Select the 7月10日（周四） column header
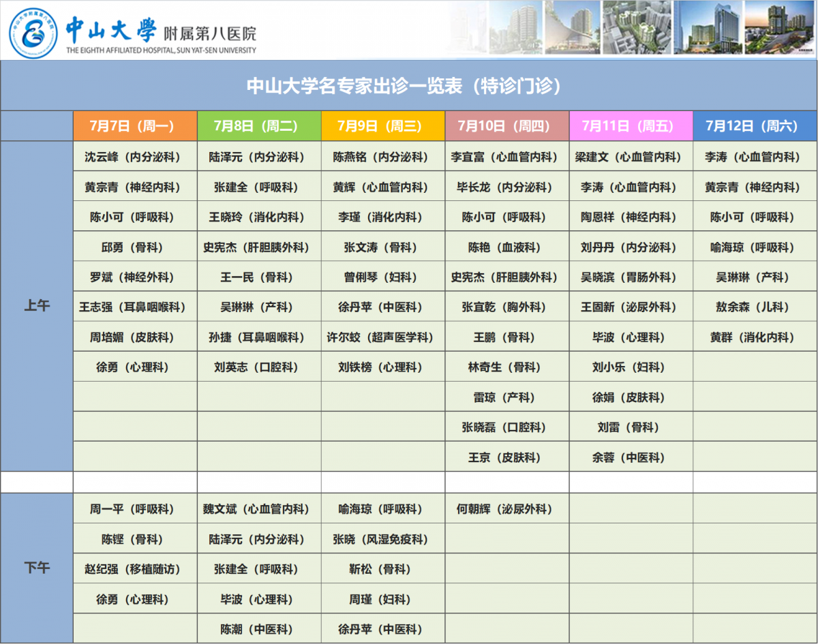 tap(507, 125)
